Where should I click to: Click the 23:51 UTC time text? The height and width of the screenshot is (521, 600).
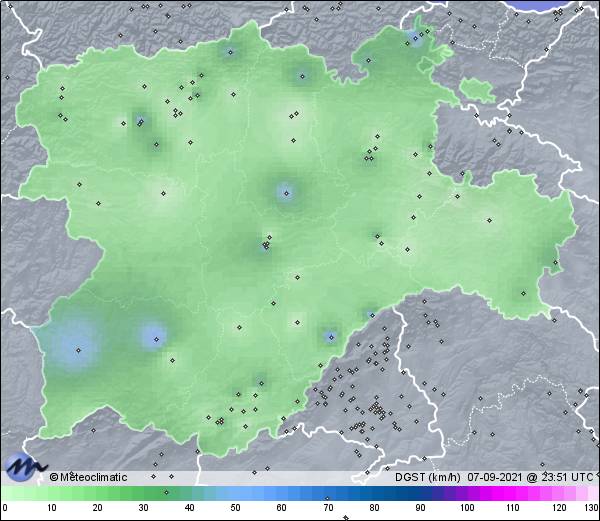click(x=566, y=477)
